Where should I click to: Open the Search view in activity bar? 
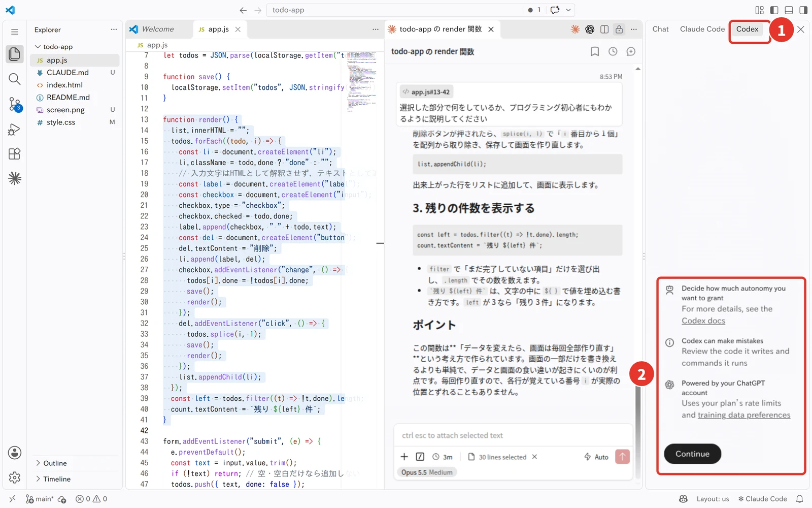(x=15, y=79)
